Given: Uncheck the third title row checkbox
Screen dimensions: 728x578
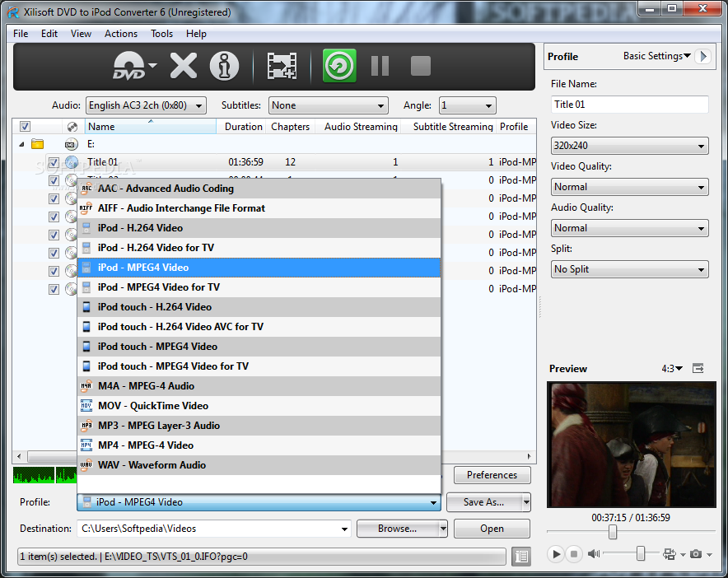Looking at the screenshot, I should click(54, 198).
